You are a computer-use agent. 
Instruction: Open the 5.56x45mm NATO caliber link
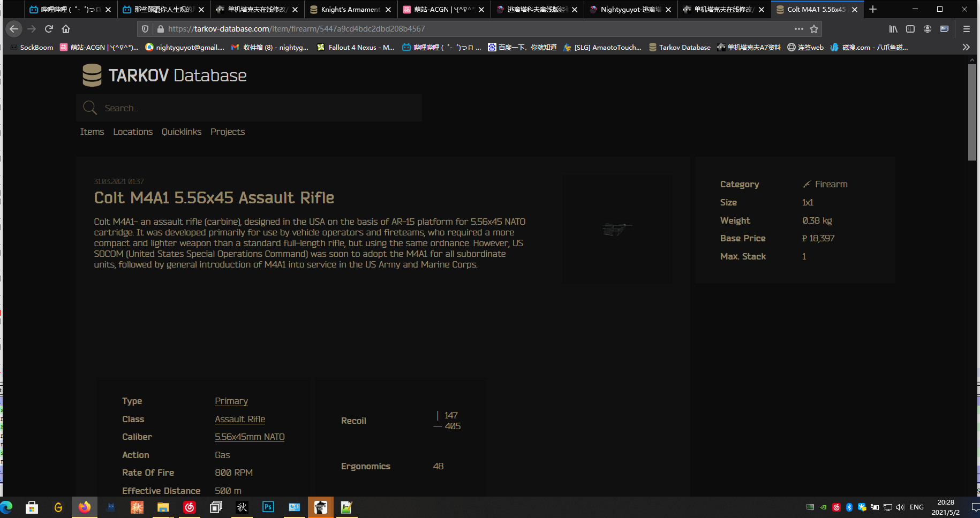[250, 437]
